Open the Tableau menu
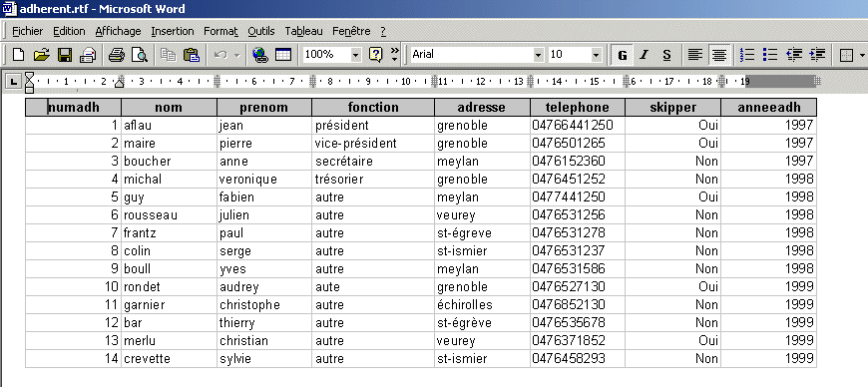The height and width of the screenshot is (387, 868). point(303,31)
